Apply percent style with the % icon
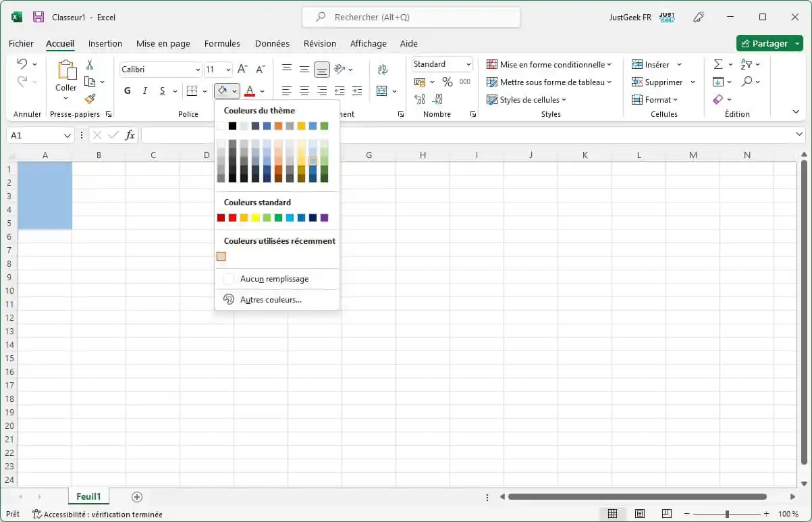The width and height of the screenshot is (812, 522). 447,82
